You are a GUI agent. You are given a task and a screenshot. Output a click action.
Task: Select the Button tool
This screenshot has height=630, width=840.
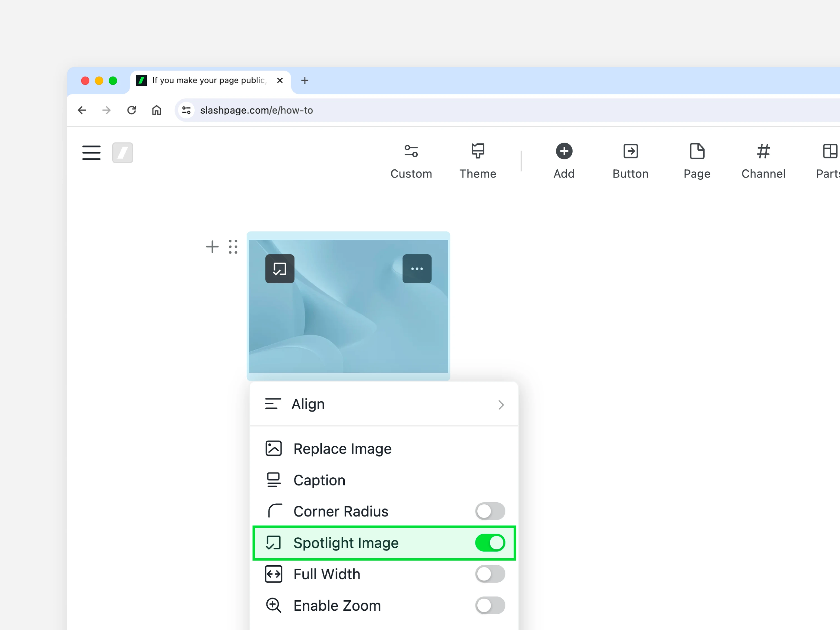[630, 161]
